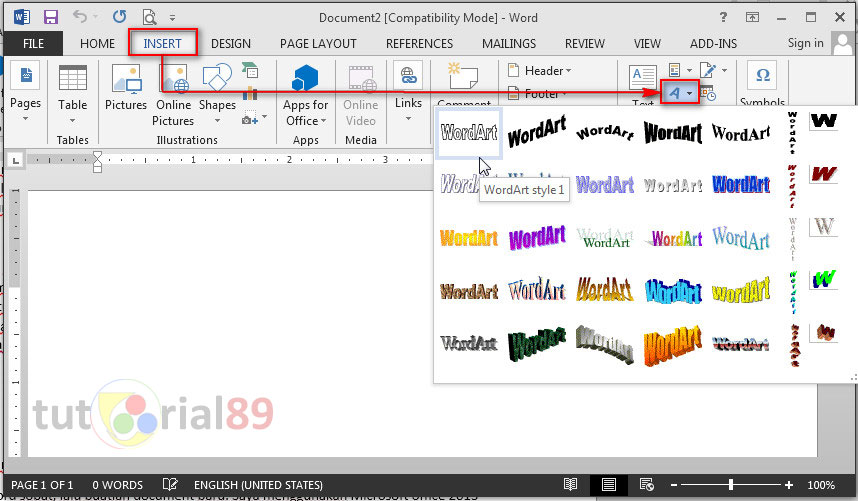
Task: Open Word Help question mark
Action: coord(723,18)
